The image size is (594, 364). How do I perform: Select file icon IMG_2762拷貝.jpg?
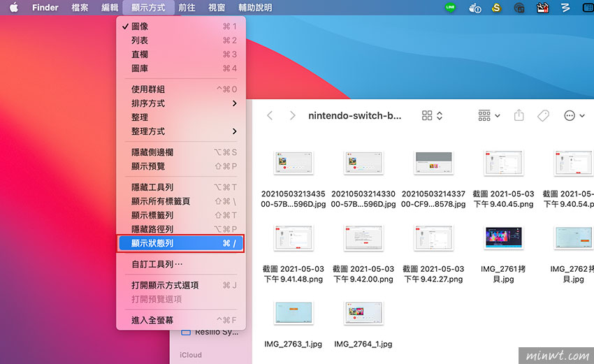tap(574, 238)
